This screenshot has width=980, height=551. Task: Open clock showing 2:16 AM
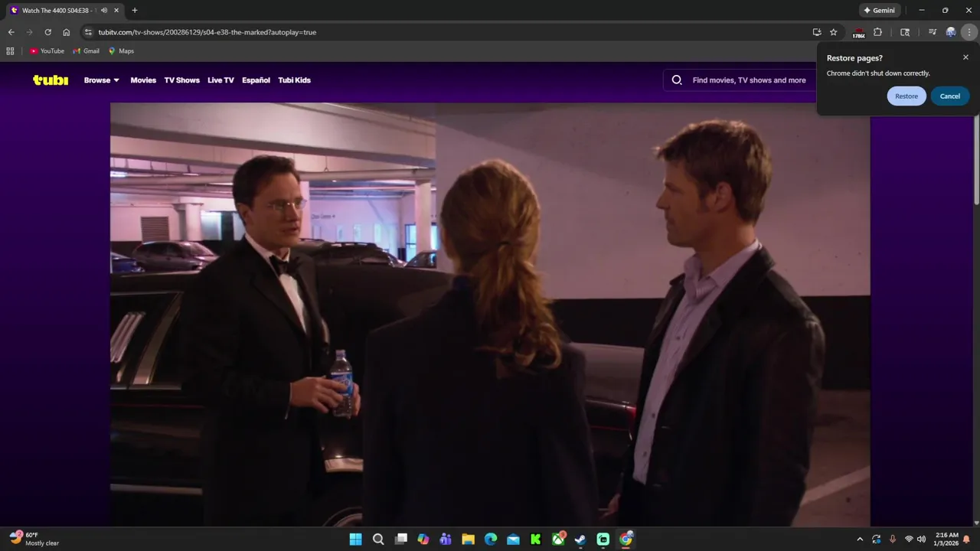click(946, 540)
